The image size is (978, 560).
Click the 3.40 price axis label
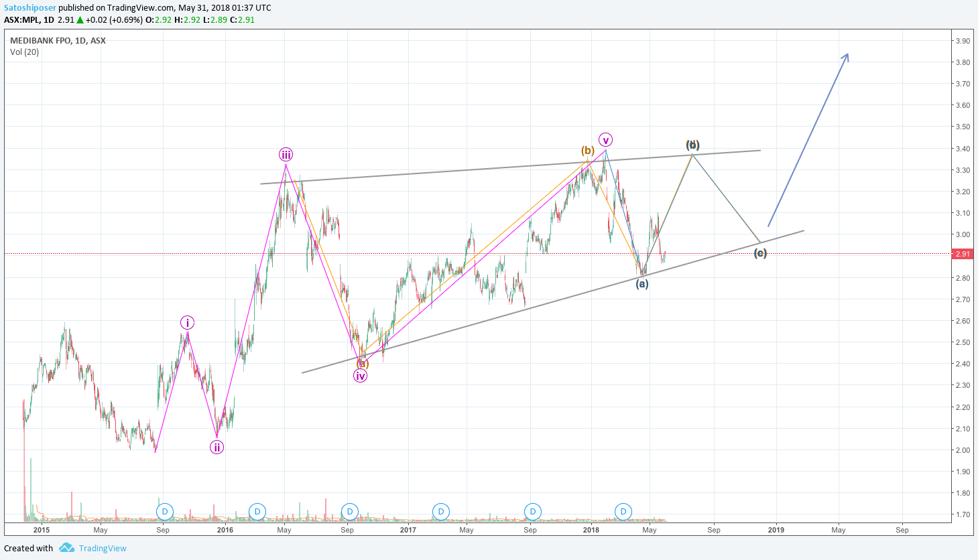pyautogui.click(x=962, y=149)
